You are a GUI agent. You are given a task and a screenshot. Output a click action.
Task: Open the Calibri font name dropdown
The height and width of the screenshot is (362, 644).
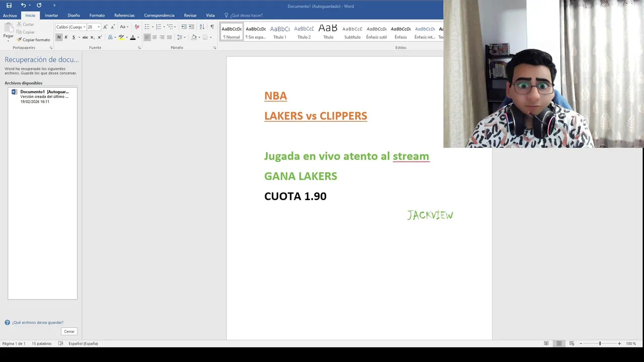click(x=84, y=27)
